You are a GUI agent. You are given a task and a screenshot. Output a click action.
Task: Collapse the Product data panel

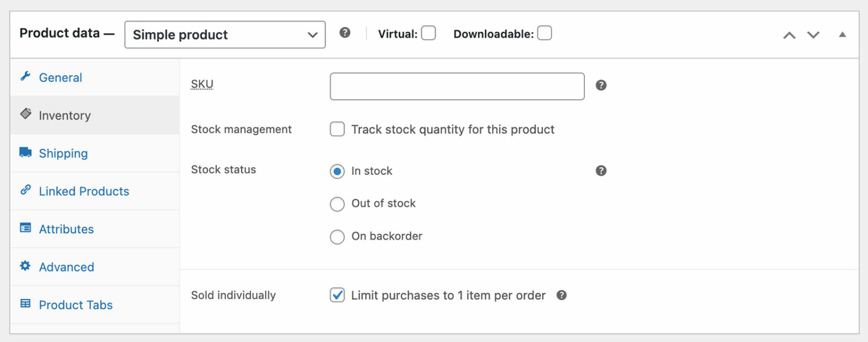(842, 34)
